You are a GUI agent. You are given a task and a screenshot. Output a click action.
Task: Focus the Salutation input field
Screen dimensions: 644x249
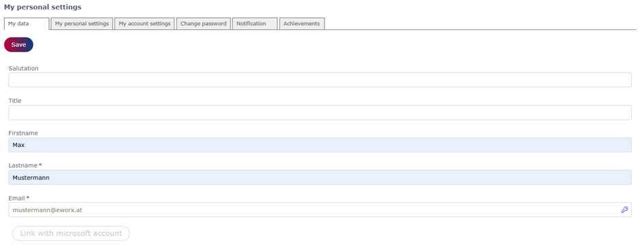click(x=320, y=80)
